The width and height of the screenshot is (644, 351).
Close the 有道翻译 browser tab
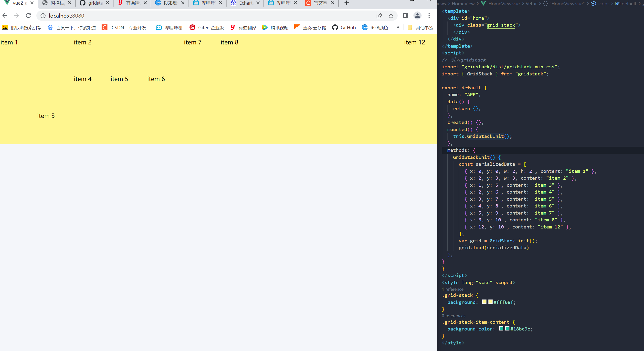(145, 3)
